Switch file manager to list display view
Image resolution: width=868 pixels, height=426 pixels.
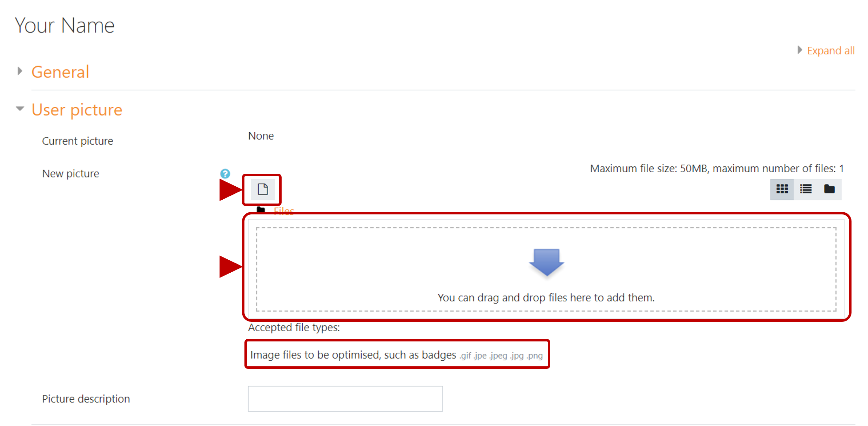tap(806, 189)
